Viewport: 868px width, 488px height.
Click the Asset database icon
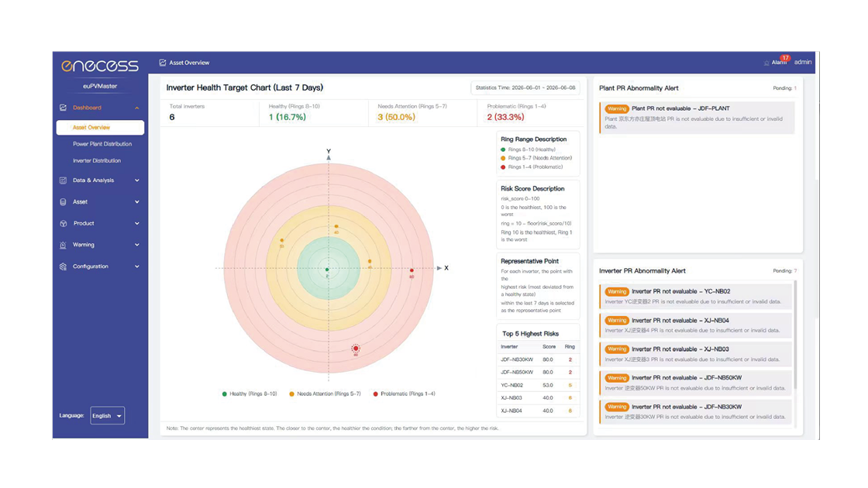[x=63, y=202]
